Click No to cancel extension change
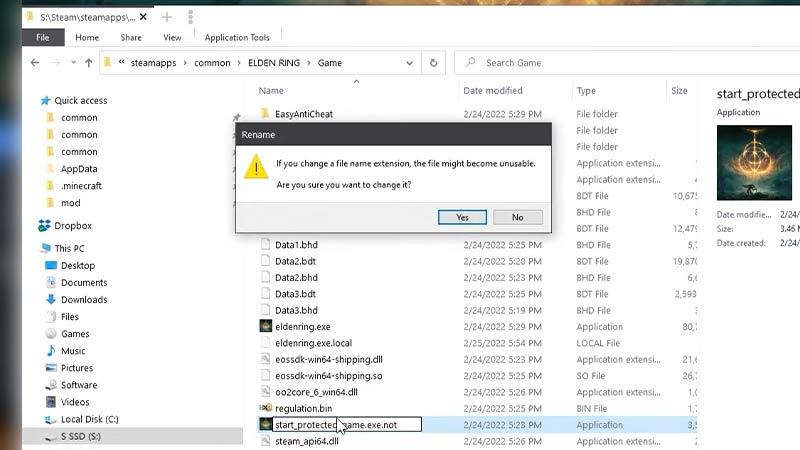 click(517, 217)
